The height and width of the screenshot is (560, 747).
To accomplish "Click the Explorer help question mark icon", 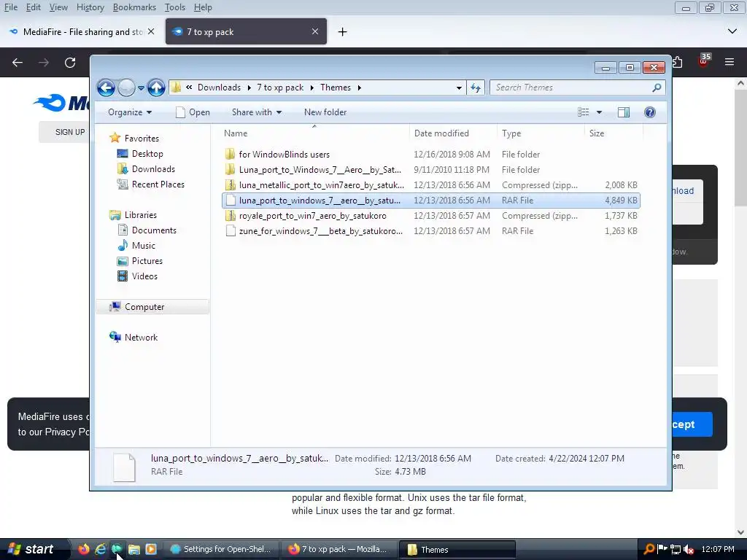I will [650, 112].
